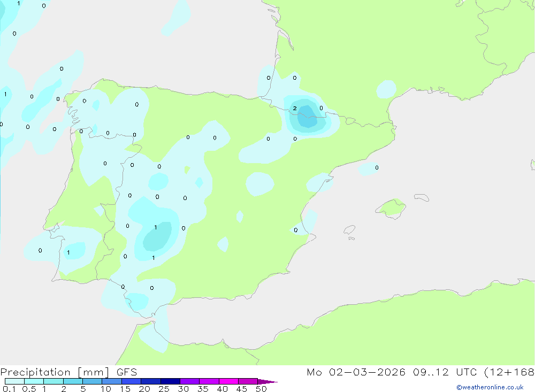Click the '35' legend scale label
The image size is (535, 392).
tap(203, 389)
